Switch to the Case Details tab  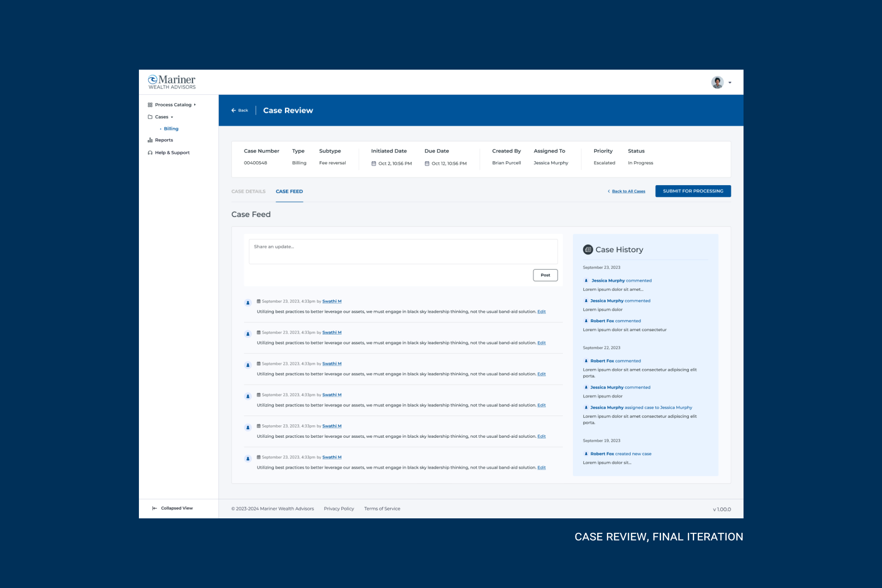(x=248, y=191)
